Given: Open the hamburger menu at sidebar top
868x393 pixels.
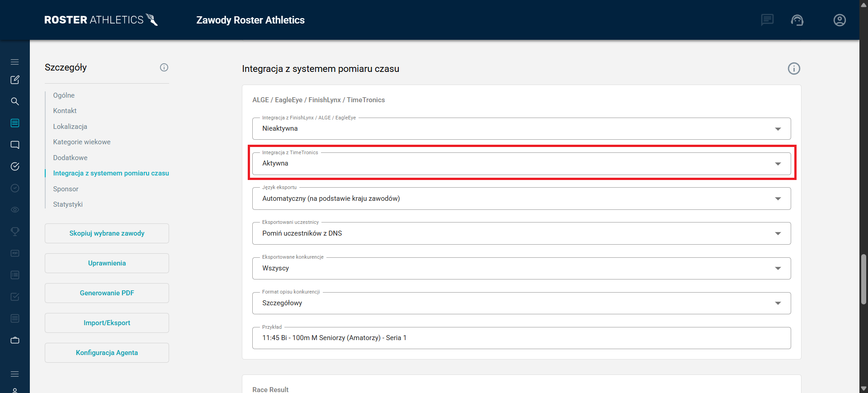Looking at the screenshot, I should [15, 62].
